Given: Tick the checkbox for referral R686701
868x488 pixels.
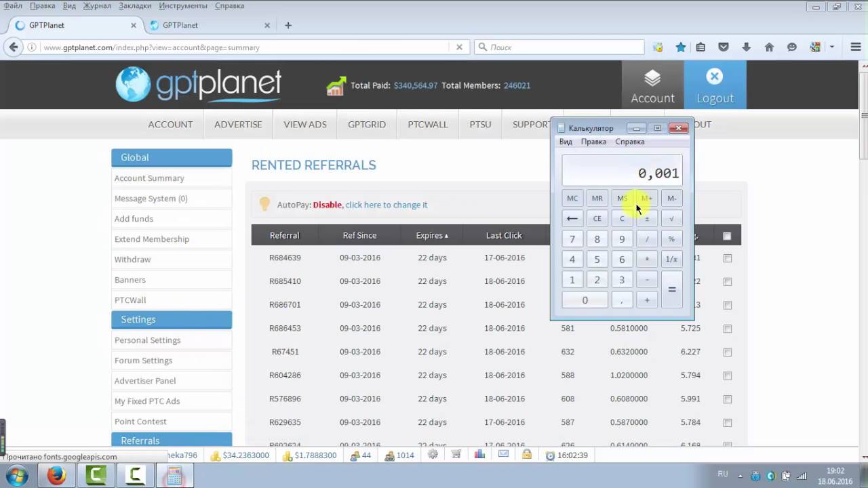Looking at the screenshot, I should (x=728, y=305).
